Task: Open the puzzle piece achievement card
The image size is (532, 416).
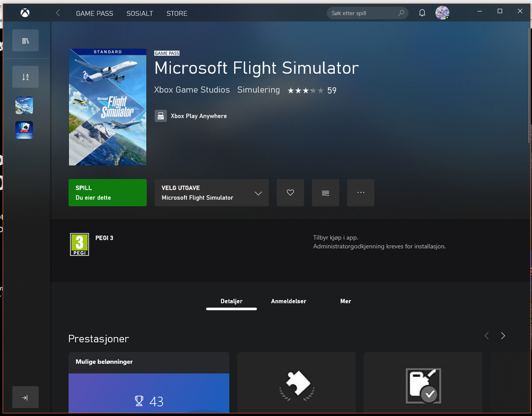Action: point(297,382)
